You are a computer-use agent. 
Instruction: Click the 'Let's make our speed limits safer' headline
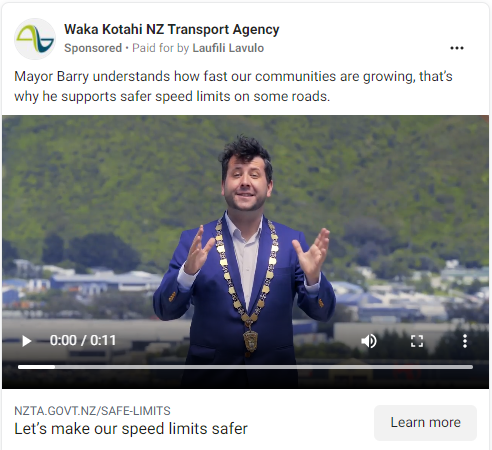coord(131,429)
